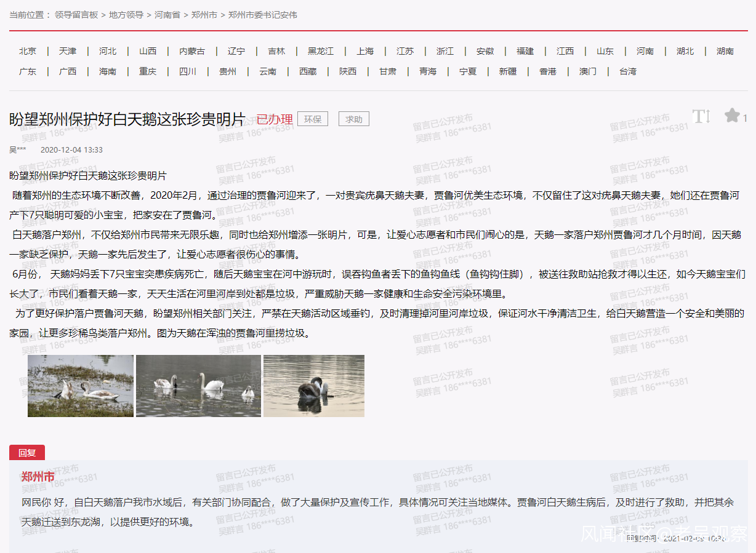Select the 广东 province link
Image resolution: width=756 pixels, height=553 pixels.
point(28,71)
